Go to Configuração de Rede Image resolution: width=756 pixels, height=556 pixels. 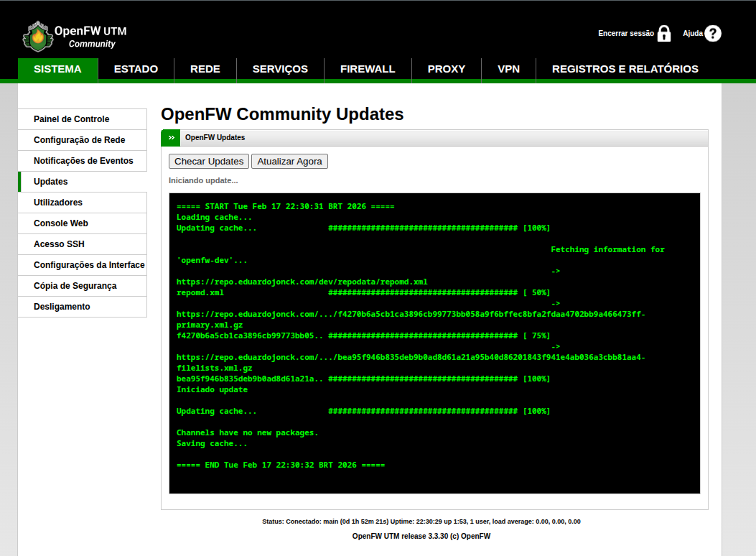79,140
